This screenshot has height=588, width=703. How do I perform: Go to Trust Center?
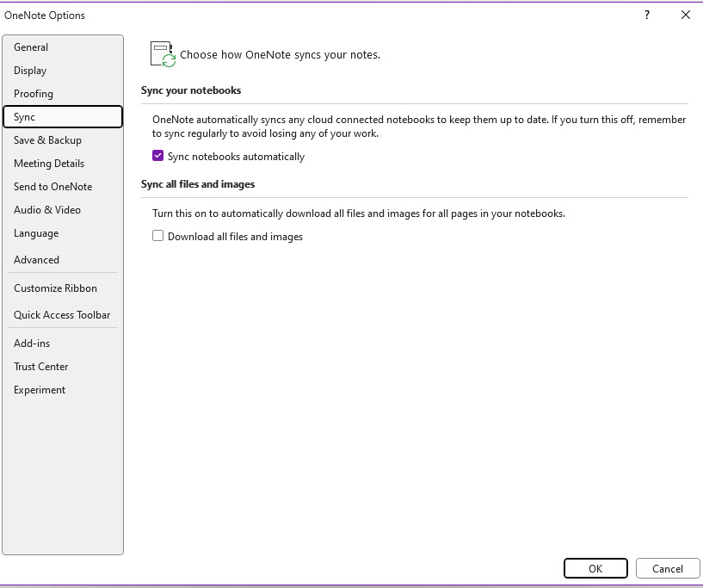pos(62,367)
